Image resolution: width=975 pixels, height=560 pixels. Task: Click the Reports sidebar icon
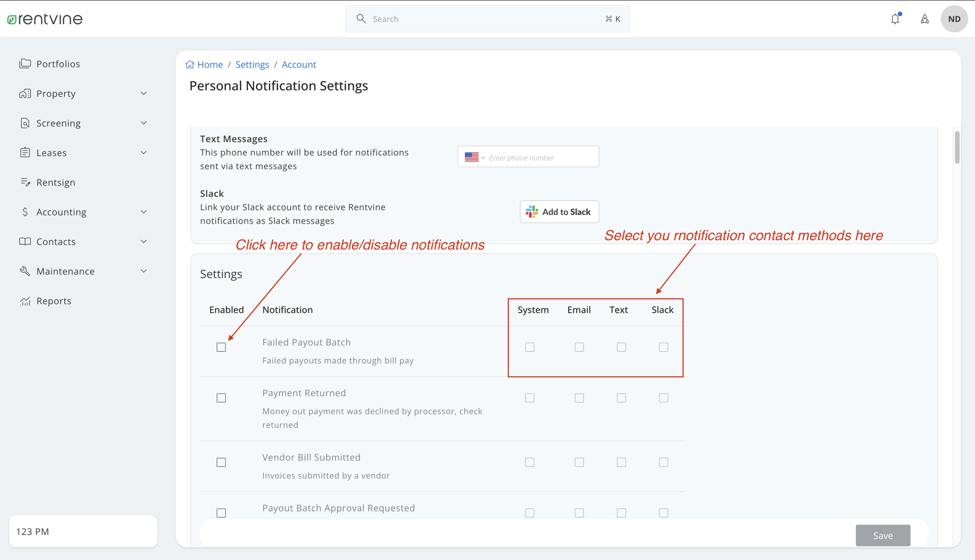pyautogui.click(x=25, y=301)
